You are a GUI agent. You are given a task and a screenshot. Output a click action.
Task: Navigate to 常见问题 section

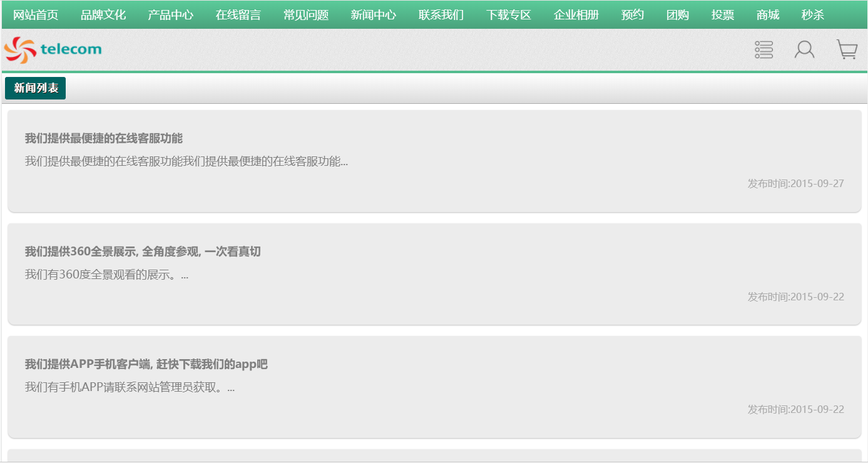306,15
